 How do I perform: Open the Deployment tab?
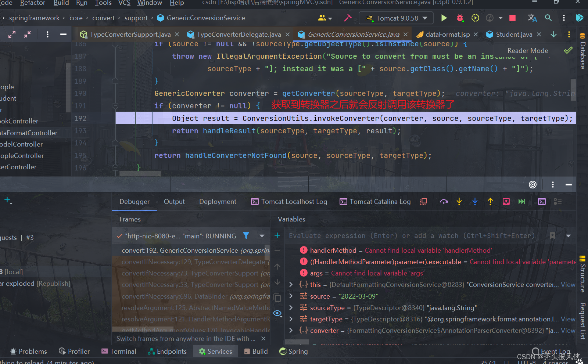point(218,202)
